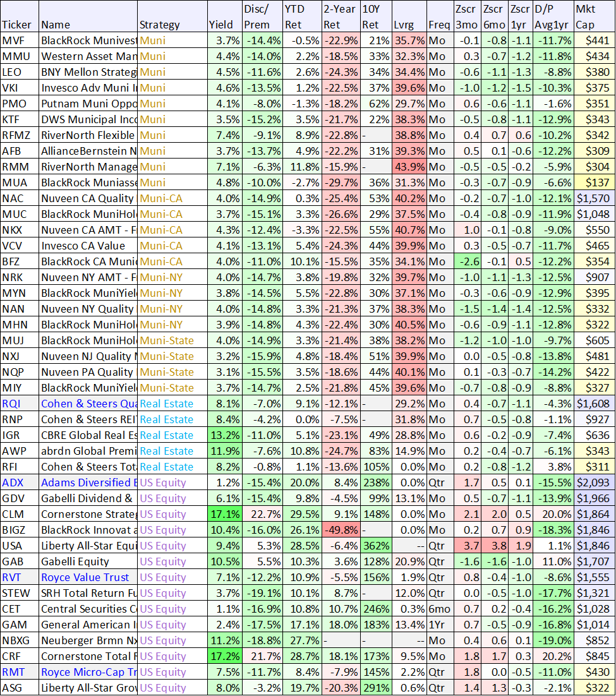Select the Mkt Cap column header
The width and height of the screenshot is (616, 696).
click(595, 16)
